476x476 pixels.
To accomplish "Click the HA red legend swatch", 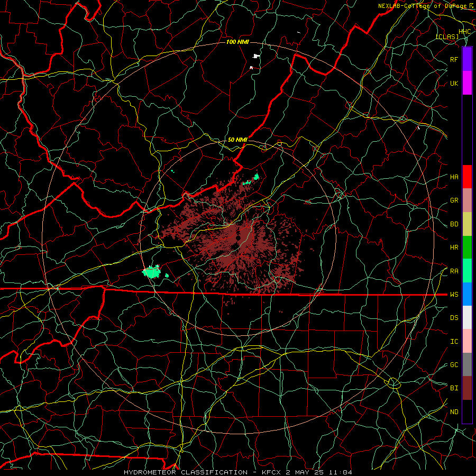I will coord(467,177).
